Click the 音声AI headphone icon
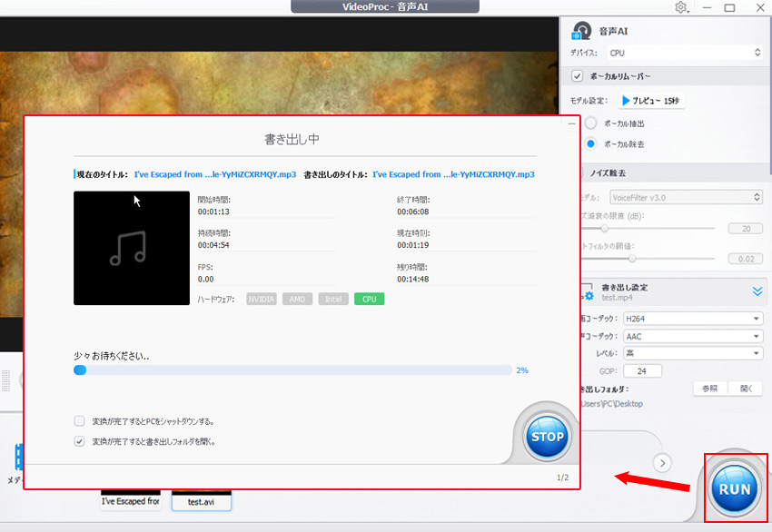The width and height of the screenshot is (772, 532). click(582, 32)
